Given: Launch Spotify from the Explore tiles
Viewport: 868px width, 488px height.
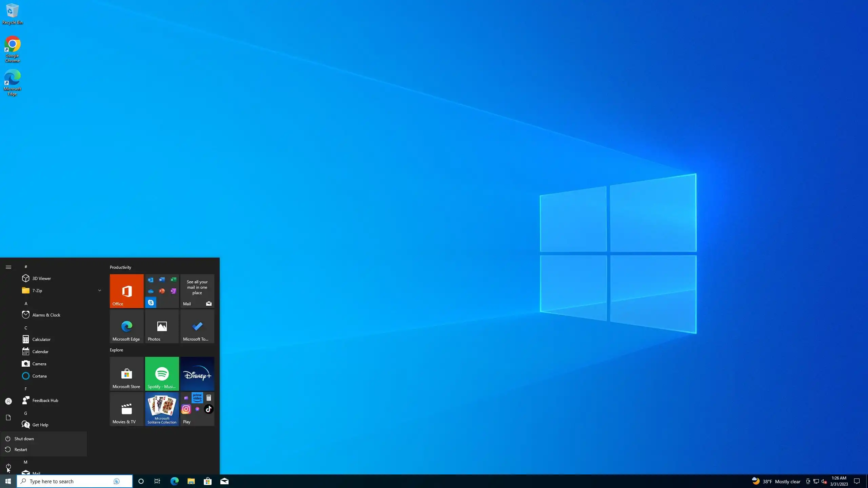Looking at the screenshot, I should (x=162, y=373).
